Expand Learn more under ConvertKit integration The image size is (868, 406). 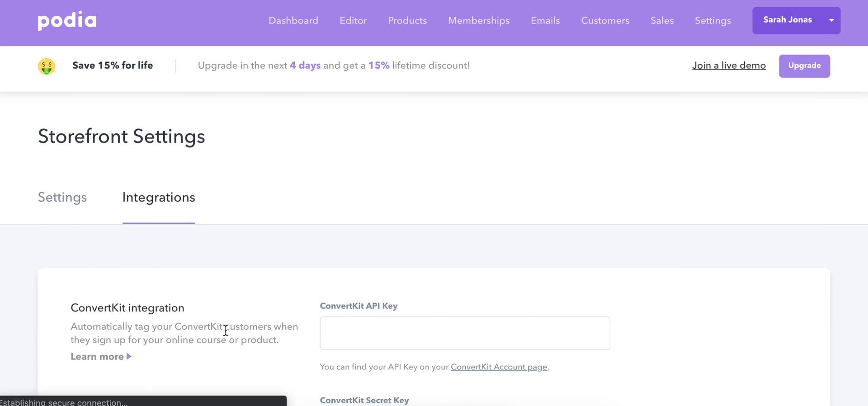pos(101,357)
